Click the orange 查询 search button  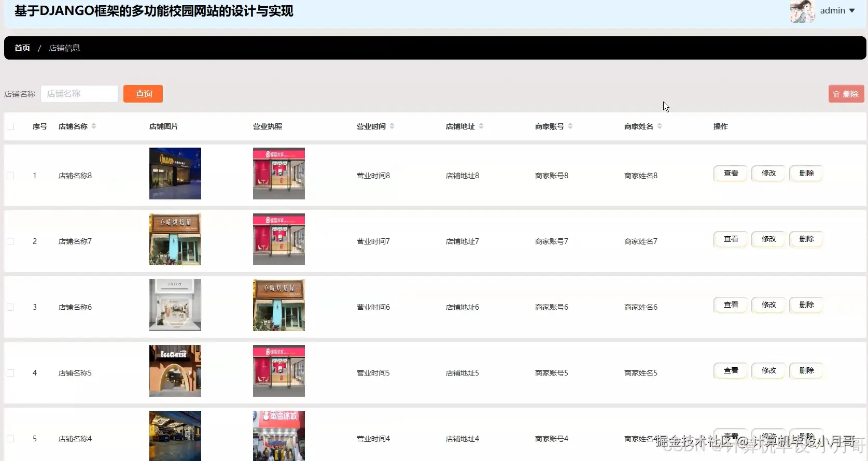pyautogui.click(x=143, y=94)
